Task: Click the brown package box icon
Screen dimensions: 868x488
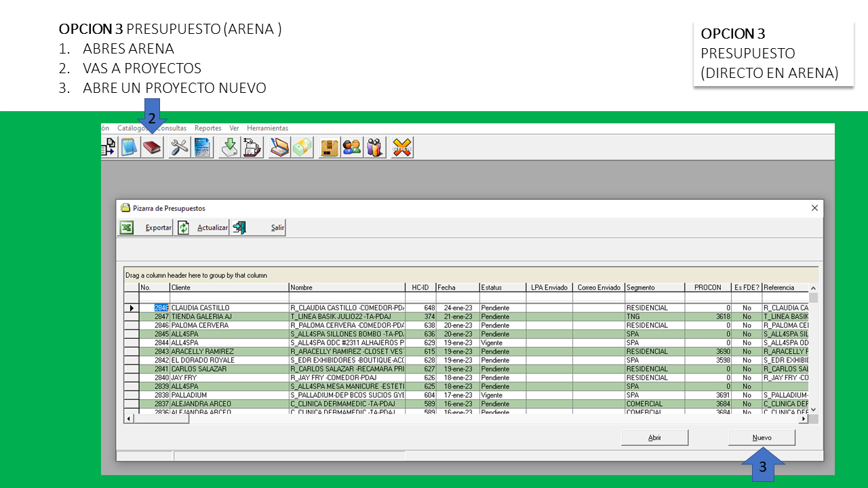Action: [x=330, y=147]
